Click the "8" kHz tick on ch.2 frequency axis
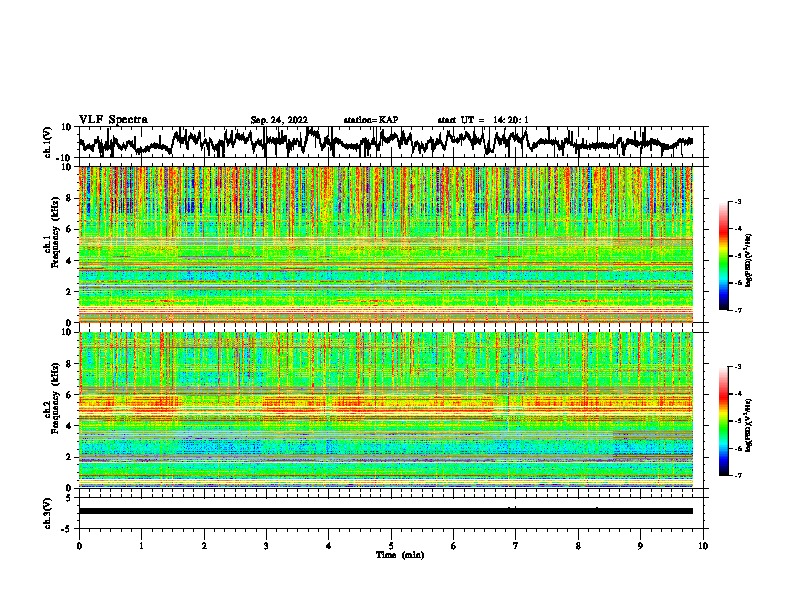 pyautogui.click(x=70, y=364)
